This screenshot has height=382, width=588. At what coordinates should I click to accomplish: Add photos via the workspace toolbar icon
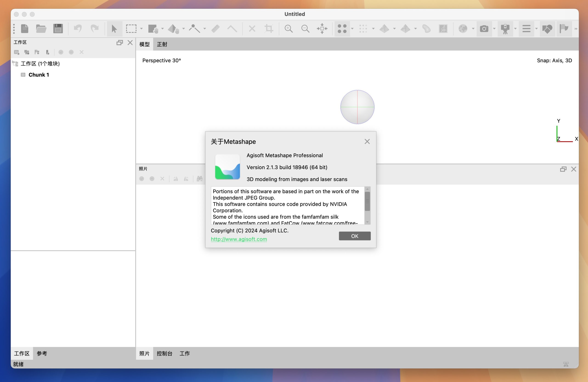point(27,52)
